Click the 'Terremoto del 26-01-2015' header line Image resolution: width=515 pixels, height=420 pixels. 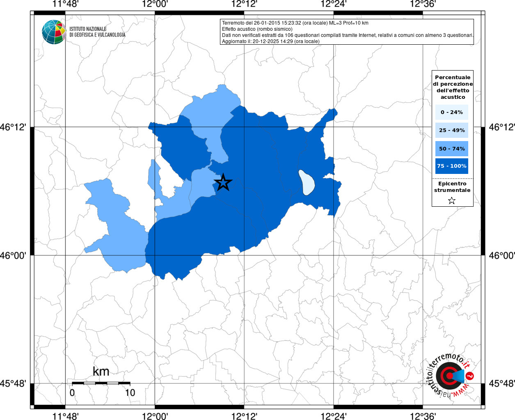click(295, 23)
